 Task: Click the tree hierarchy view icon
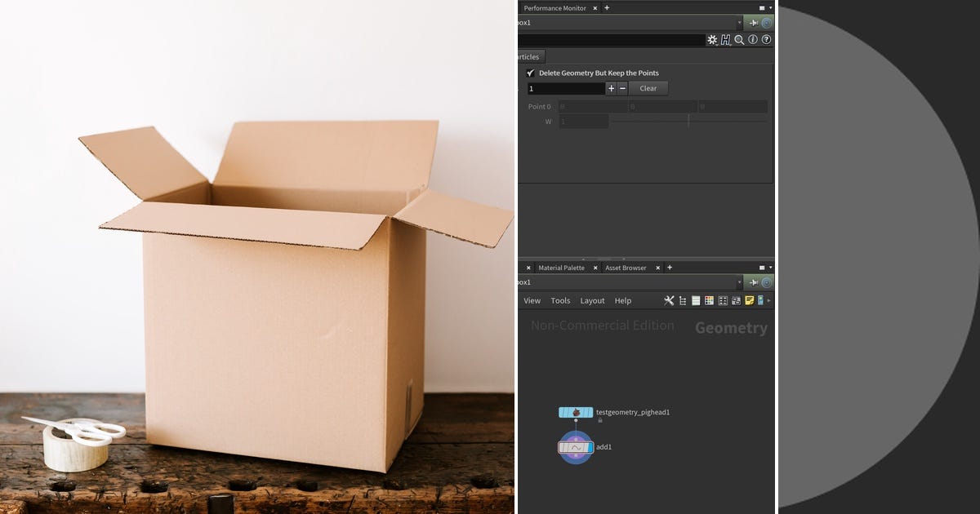coord(683,300)
